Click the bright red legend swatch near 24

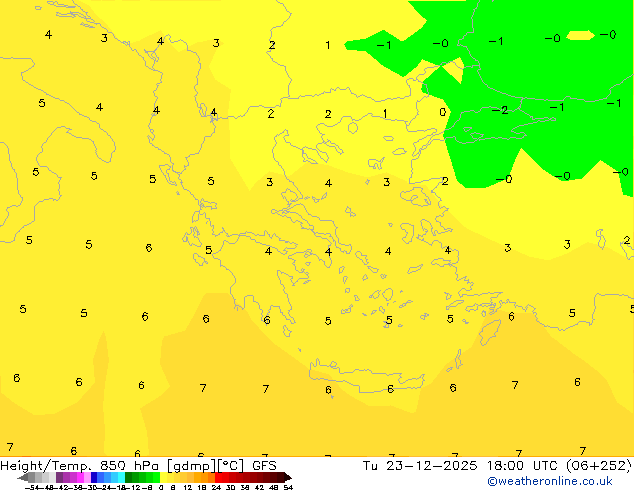point(218,477)
